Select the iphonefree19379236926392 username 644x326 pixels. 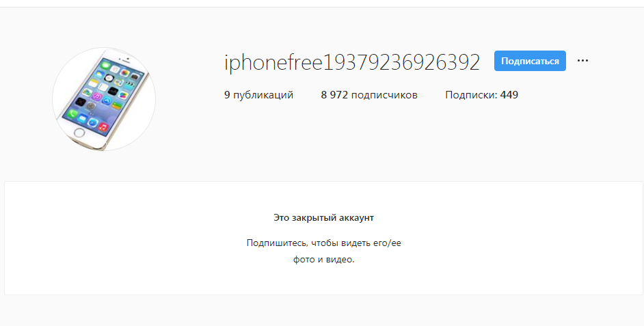pos(352,62)
